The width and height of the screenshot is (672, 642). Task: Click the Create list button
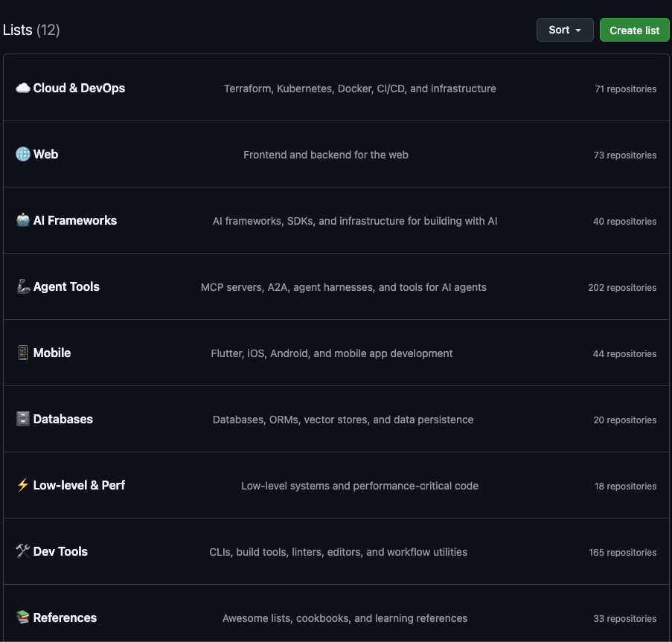pos(634,30)
